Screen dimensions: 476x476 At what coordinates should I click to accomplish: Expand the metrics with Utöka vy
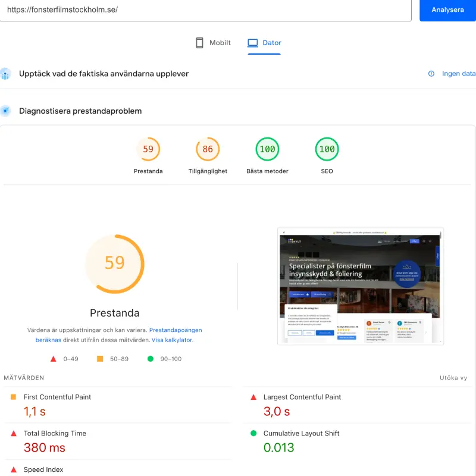[453, 378]
